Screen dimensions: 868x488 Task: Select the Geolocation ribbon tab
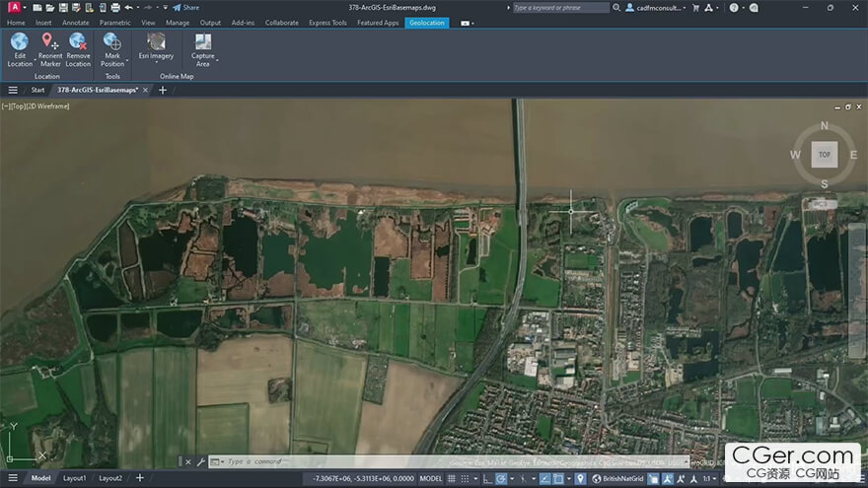point(427,23)
